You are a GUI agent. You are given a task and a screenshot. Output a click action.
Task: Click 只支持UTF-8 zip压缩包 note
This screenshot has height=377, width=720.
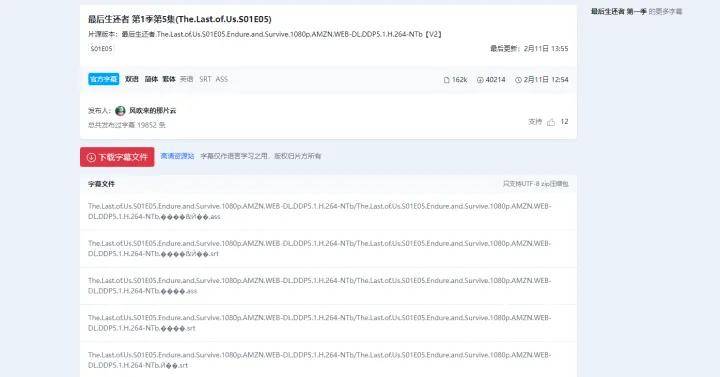click(x=535, y=184)
